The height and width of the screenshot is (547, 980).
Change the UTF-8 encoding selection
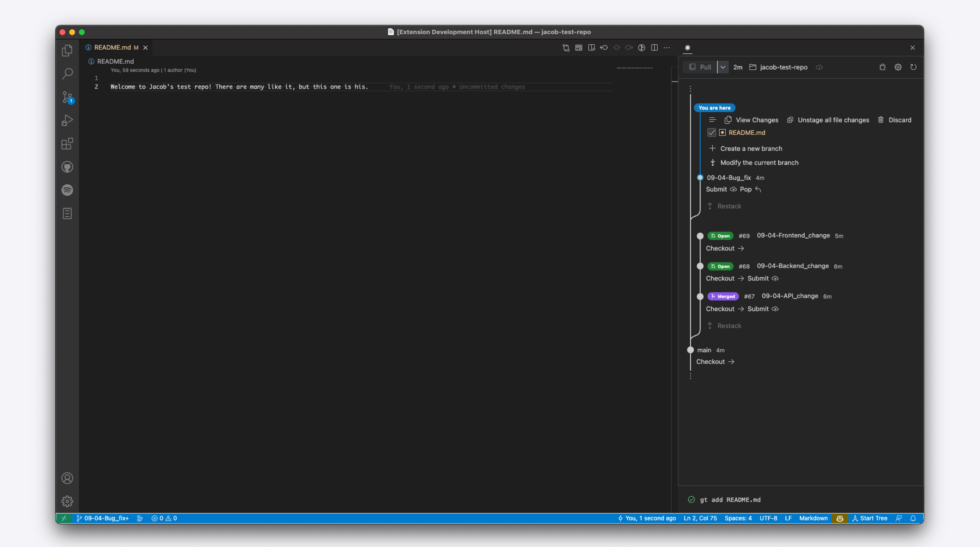click(x=768, y=518)
